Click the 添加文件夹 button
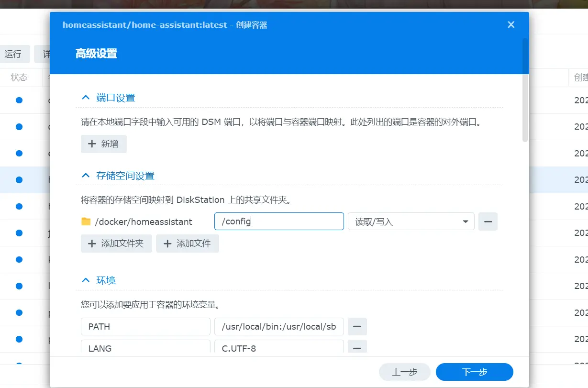The width and height of the screenshot is (588, 388). point(116,244)
